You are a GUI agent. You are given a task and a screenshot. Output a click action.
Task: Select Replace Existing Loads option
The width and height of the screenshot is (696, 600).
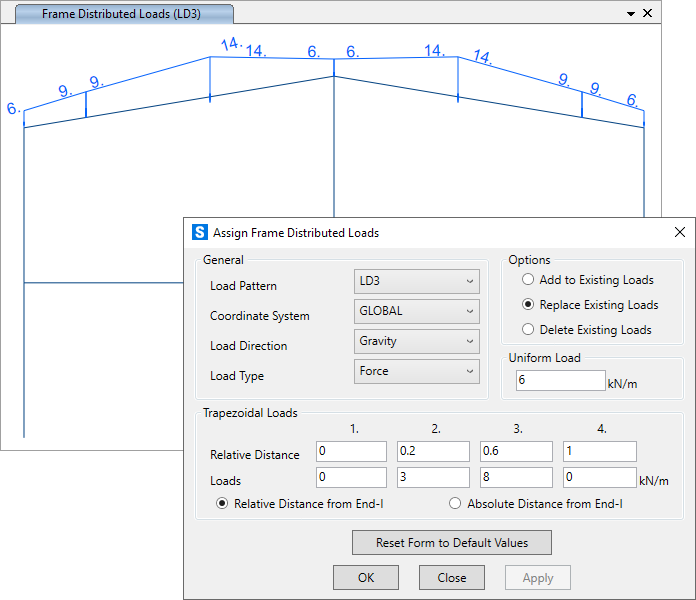pyautogui.click(x=528, y=305)
